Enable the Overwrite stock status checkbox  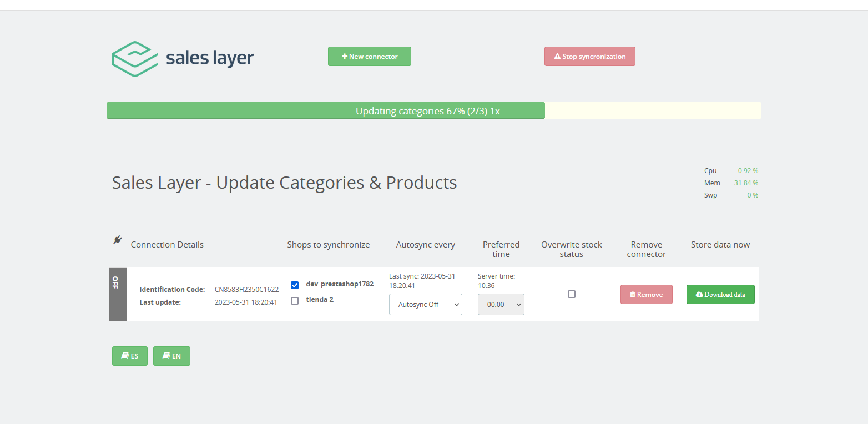pyautogui.click(x=572, y=294)
